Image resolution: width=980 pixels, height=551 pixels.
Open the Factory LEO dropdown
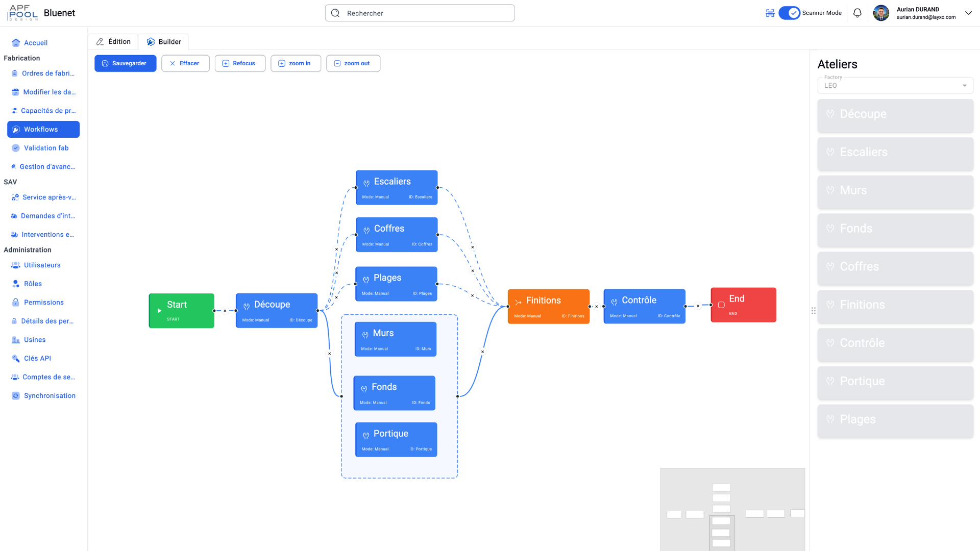[895, 86]
